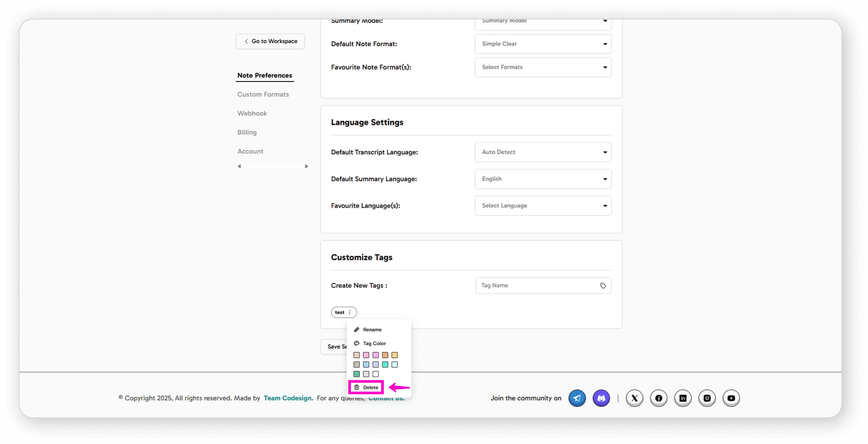
Task: Open the Instagram social icon
Action: [x=707, y=398]
